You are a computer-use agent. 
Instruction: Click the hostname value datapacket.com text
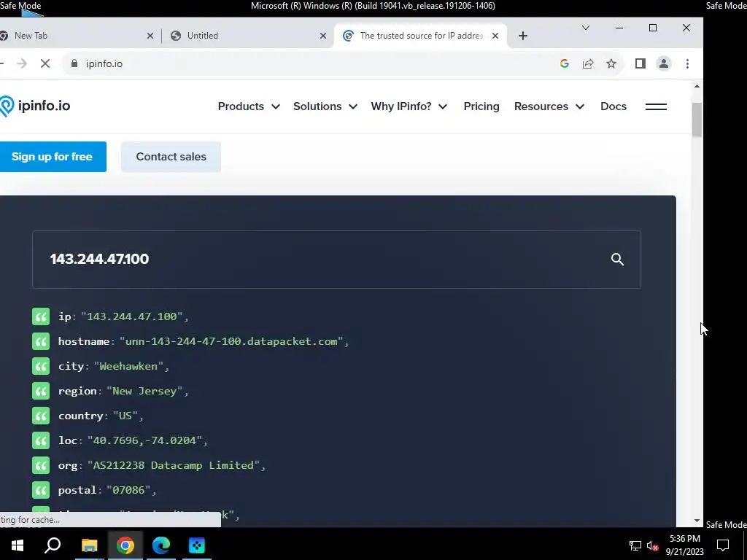(x=231, y=341)
